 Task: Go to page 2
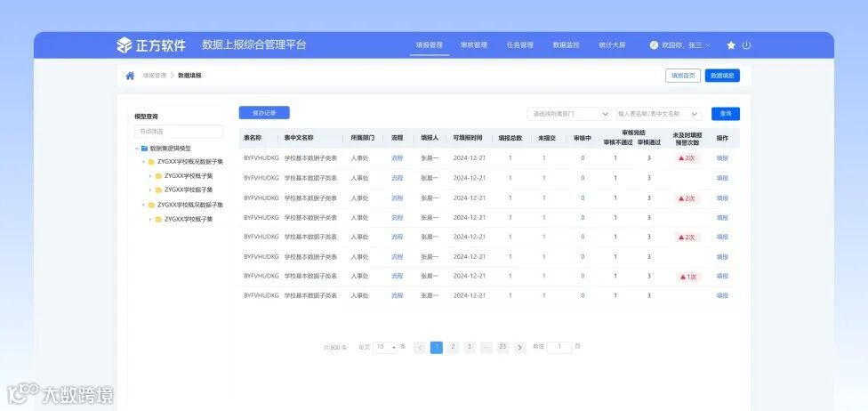pyautogui.click(x=453, y=347)
